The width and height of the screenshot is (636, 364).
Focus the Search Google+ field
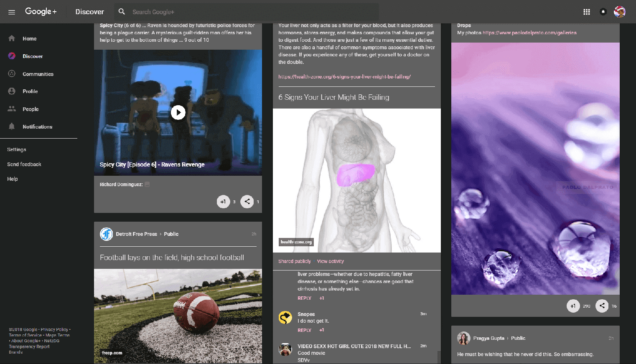(247, 12)
